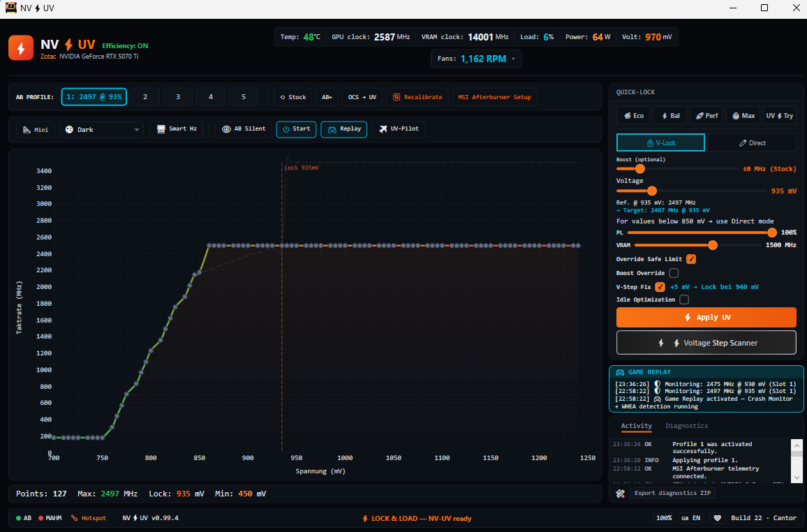The image size is (807, 532).
Task: Enable the Idle Optimization checkbox
Action: [x=684, y=300]
